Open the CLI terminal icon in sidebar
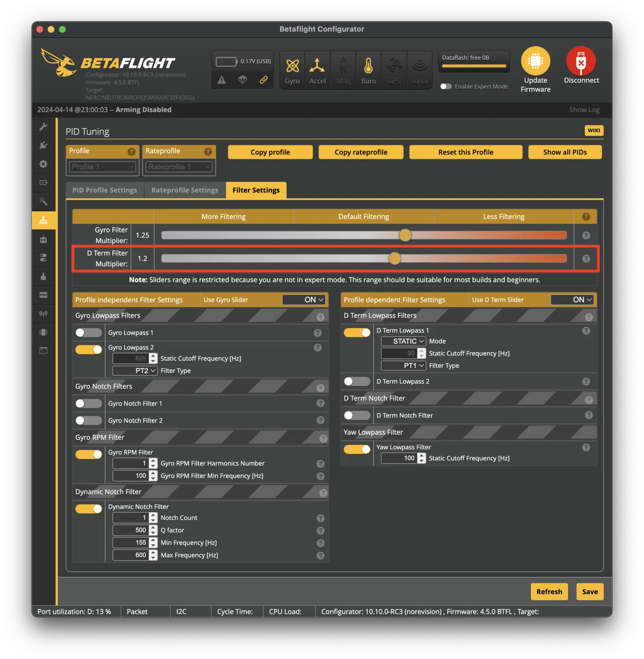Viewport: 644px width, 659px height. (43, 350)
